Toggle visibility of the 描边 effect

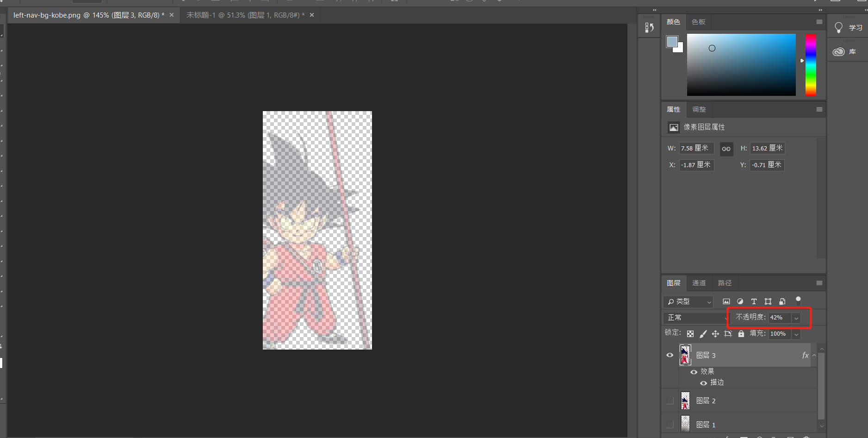click(x=703, y=383)
